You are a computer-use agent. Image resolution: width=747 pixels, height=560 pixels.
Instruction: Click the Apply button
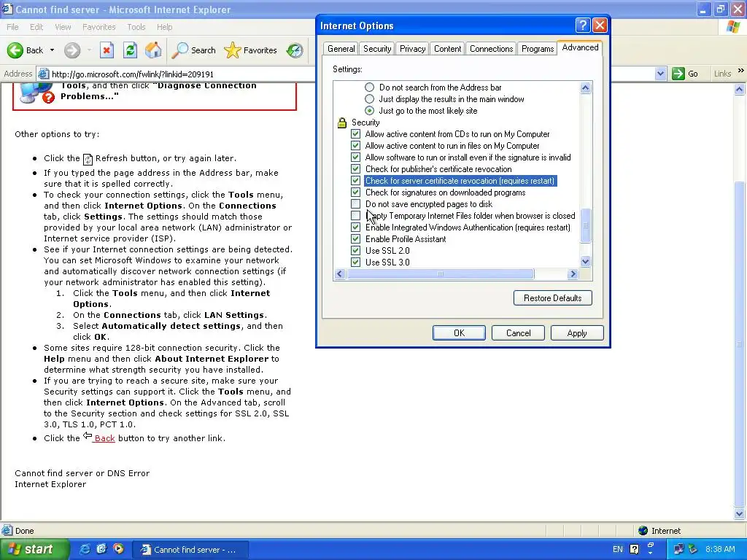pos(577,332)
